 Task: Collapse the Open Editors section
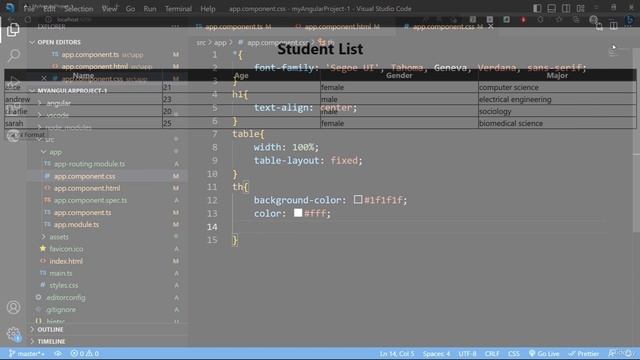pos(59,42)
